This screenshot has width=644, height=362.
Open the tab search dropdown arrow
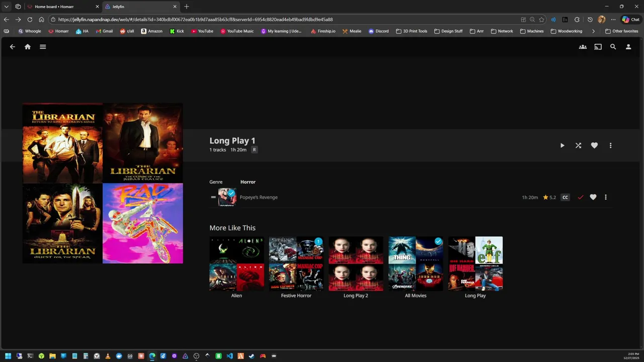click(7, 7)
